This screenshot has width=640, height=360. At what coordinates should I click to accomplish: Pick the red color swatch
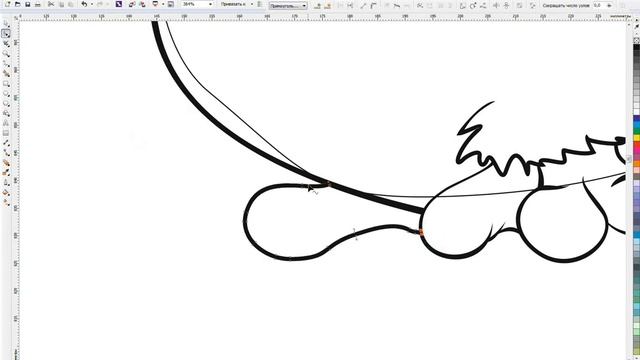tap(636, 145)
